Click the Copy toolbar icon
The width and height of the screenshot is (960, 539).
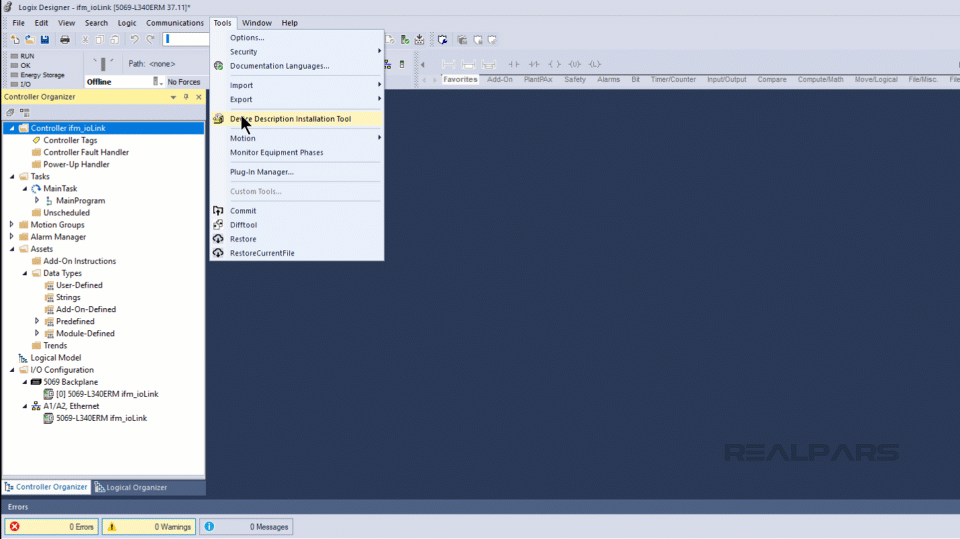pos(100,40)
